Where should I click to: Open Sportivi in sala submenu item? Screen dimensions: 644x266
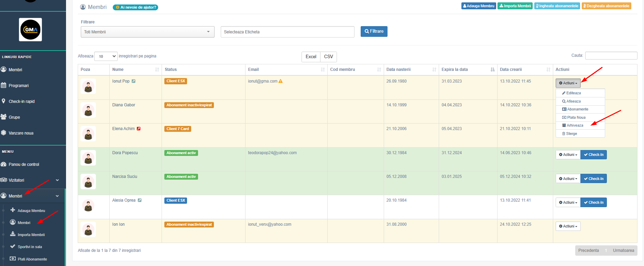pos(30,247)
